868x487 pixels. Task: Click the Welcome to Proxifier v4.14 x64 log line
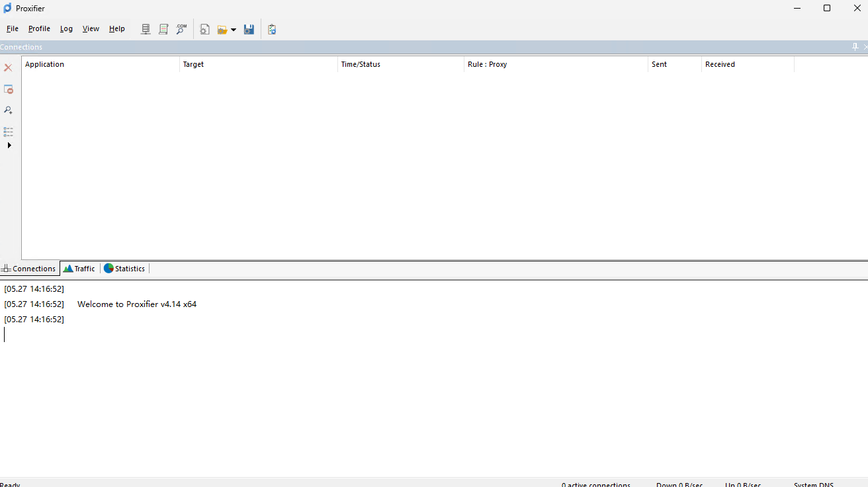click(x=137, y=304)
